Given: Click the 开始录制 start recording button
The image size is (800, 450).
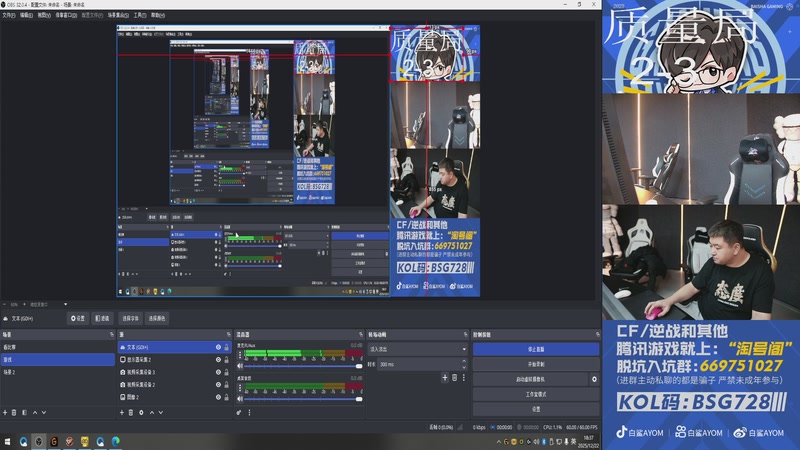Looking at the screenshot, I should (x=536, y=364).
